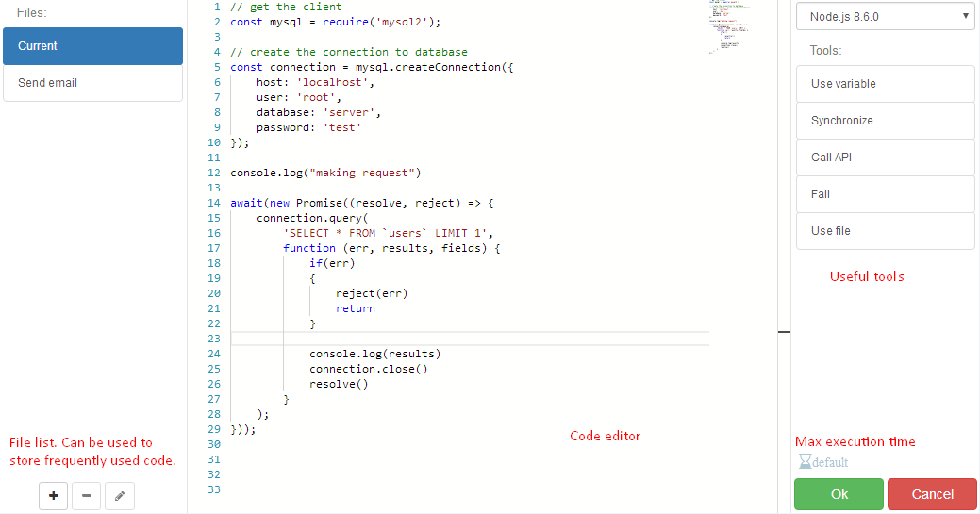Image resolution: width=980 pixels, height=514 pixels.
Task: Click the Synchronize tool
Action: 885,121
